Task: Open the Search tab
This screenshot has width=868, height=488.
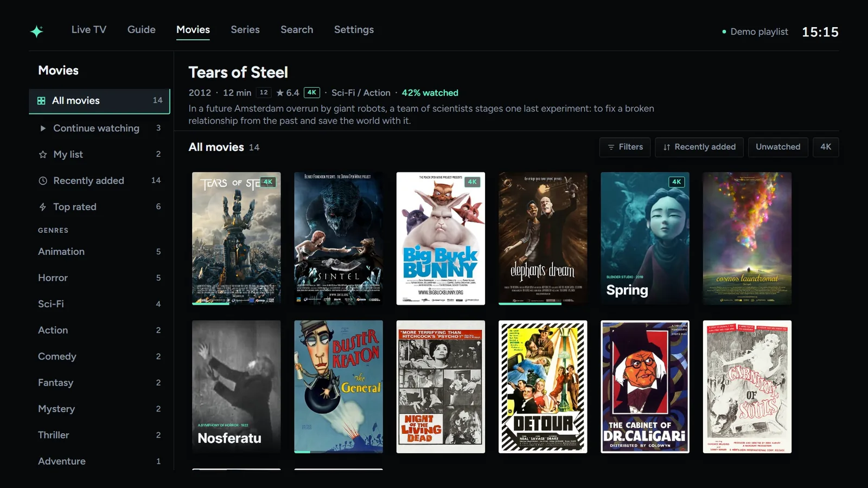Action: tap(297, 30)
